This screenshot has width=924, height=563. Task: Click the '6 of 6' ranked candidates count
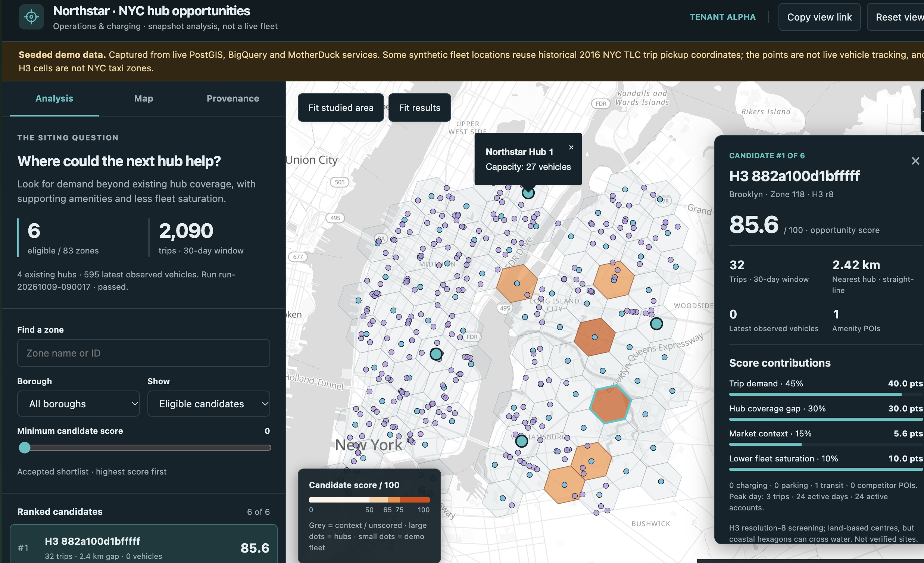coord(258,511)
